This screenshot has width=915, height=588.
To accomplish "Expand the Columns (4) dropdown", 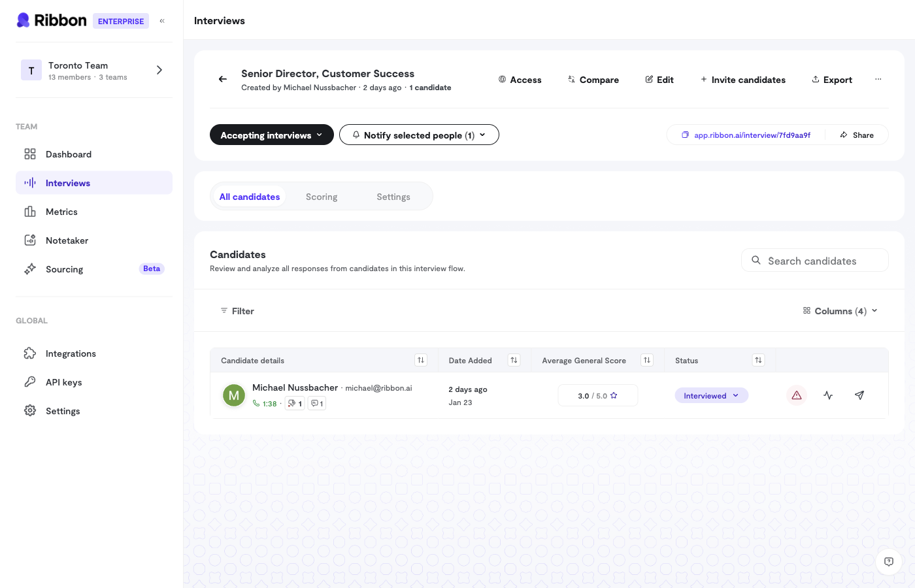I will (x=840, y=311).
